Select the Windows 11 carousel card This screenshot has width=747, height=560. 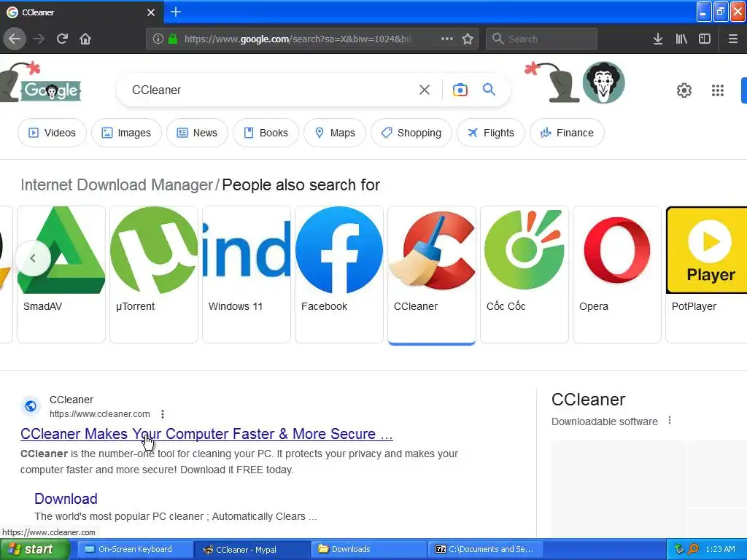point(247,274)
